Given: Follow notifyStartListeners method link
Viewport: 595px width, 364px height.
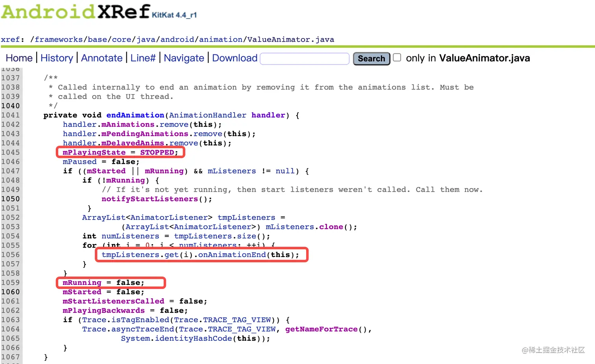Looking at the screenshot, I should point(150,199).
